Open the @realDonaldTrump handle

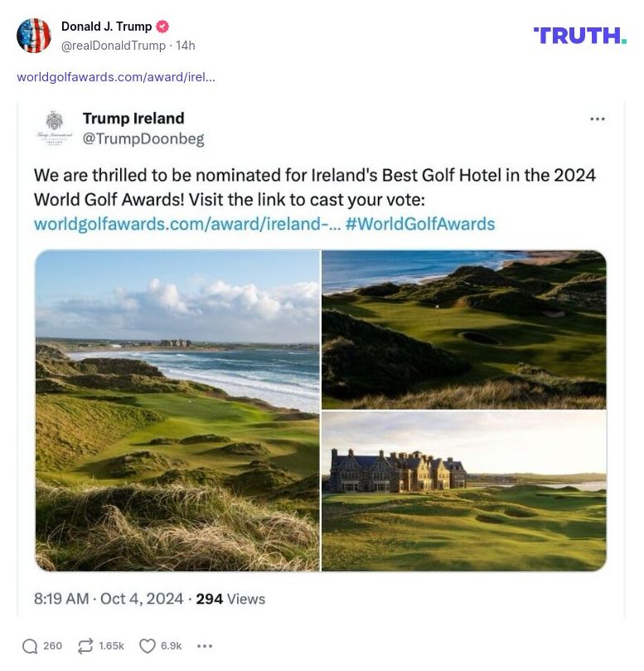pos(113,46)
